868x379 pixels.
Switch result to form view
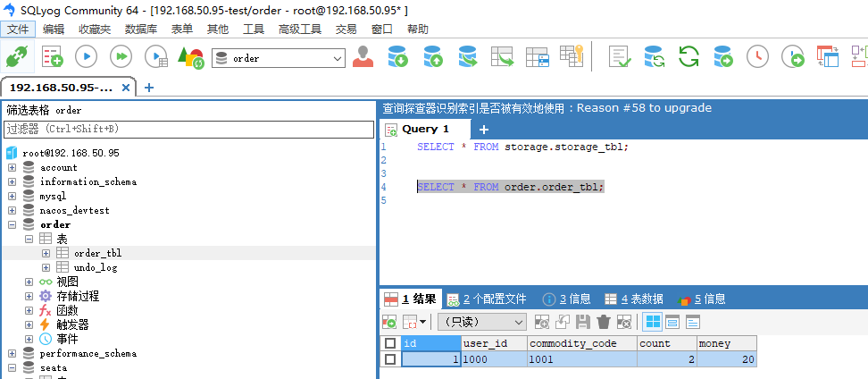(x=672, y=322)
